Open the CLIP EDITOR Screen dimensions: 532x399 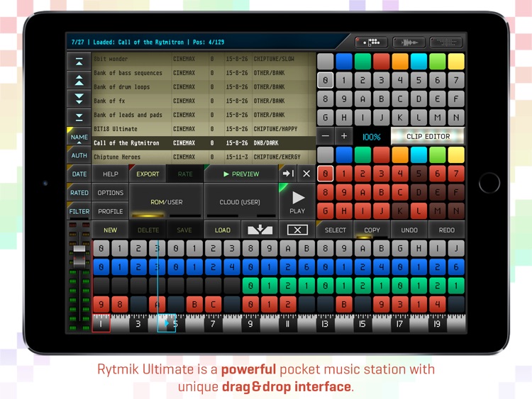[x=428, y=136]
